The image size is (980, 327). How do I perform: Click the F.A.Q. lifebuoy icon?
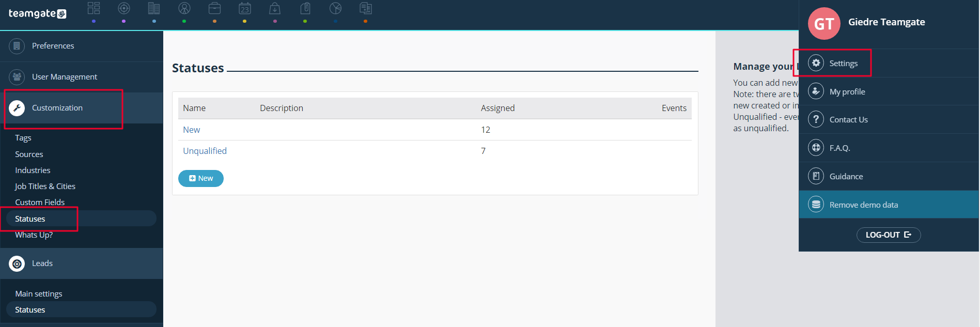click(816, 148)
